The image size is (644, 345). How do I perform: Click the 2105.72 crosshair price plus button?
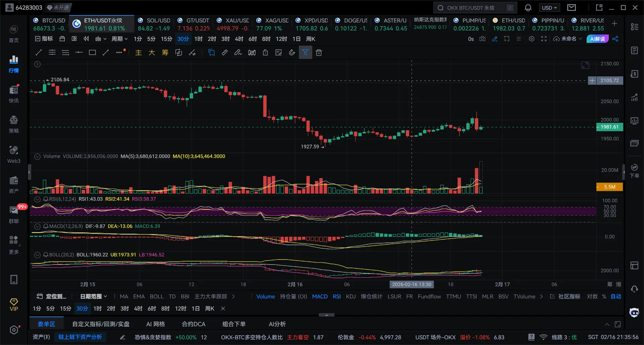coord(592,80)
